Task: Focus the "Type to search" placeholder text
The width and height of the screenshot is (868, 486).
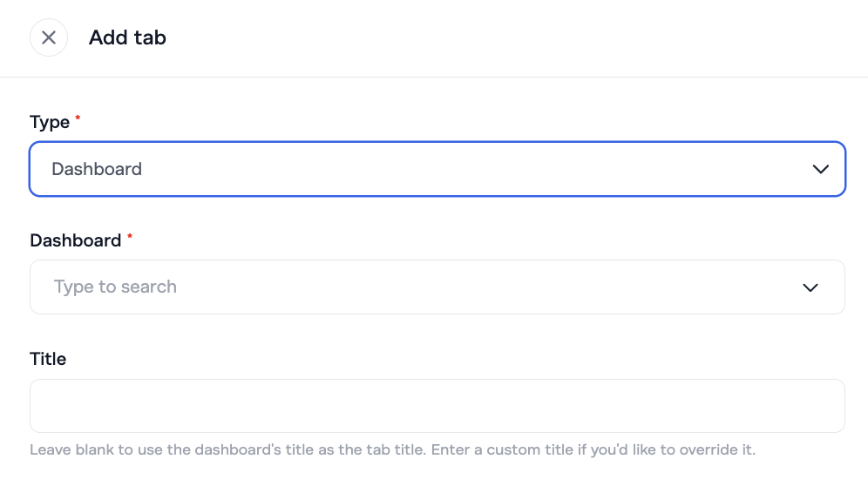Action: click(115, 287)
